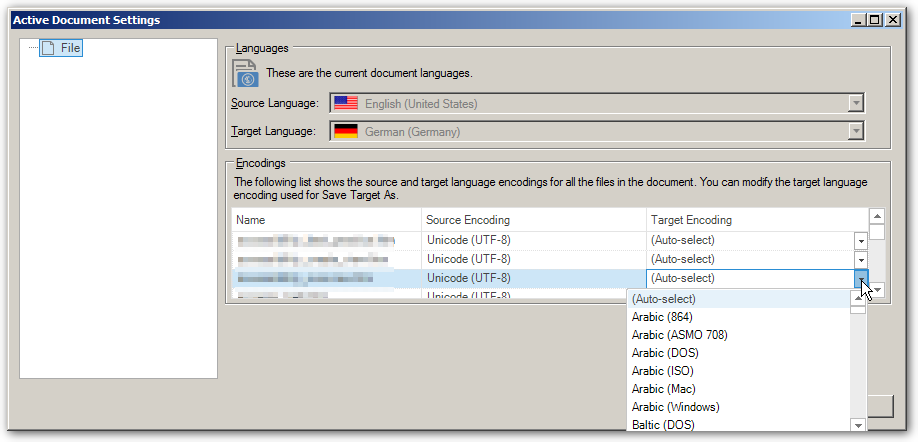Close the Active Document Settings dialog
Screen dimensions: 918x442
[892, 20]
